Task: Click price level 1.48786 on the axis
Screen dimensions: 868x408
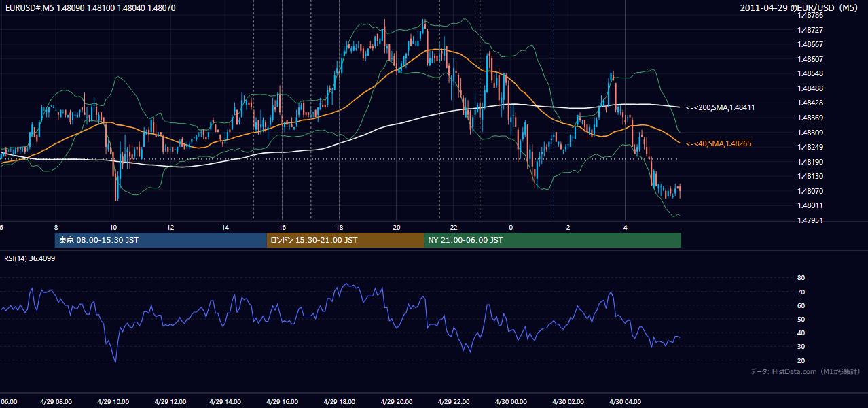Action: click(810, 15)
